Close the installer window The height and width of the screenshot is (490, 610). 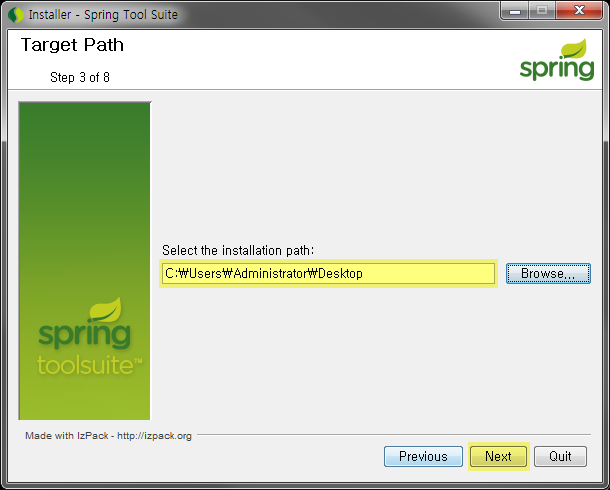[x=579, y=11]
